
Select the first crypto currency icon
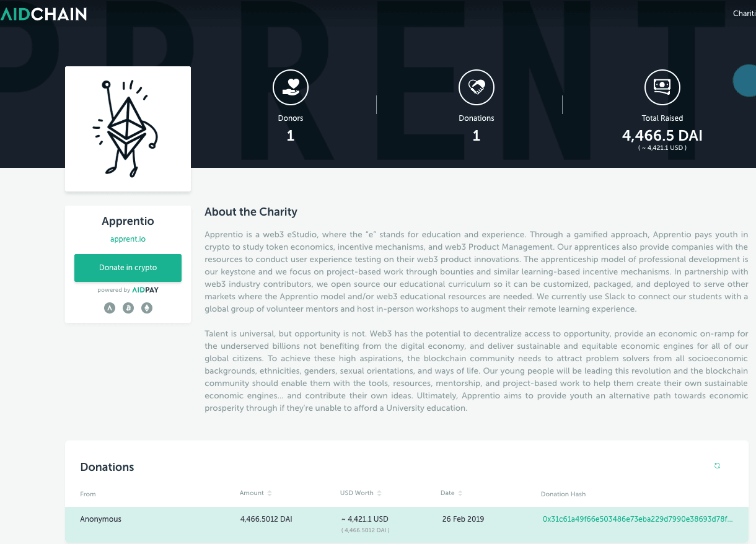[110, 308]
